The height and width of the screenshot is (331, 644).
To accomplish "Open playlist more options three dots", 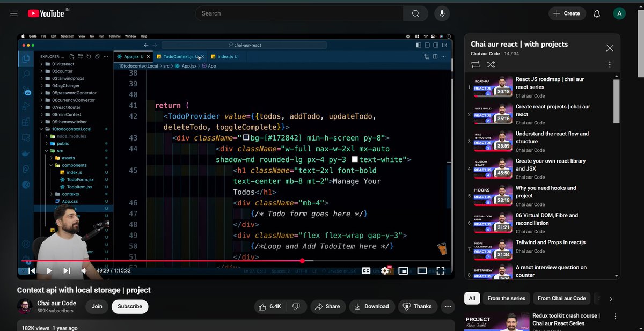I will [610, 64].
